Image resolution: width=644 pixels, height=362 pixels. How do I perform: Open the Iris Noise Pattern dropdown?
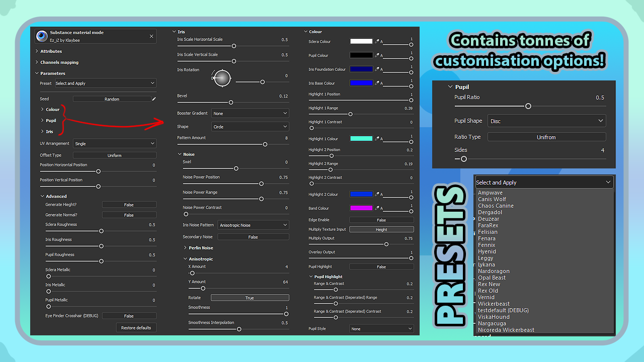pyautogui.click(x=254, y=225)
